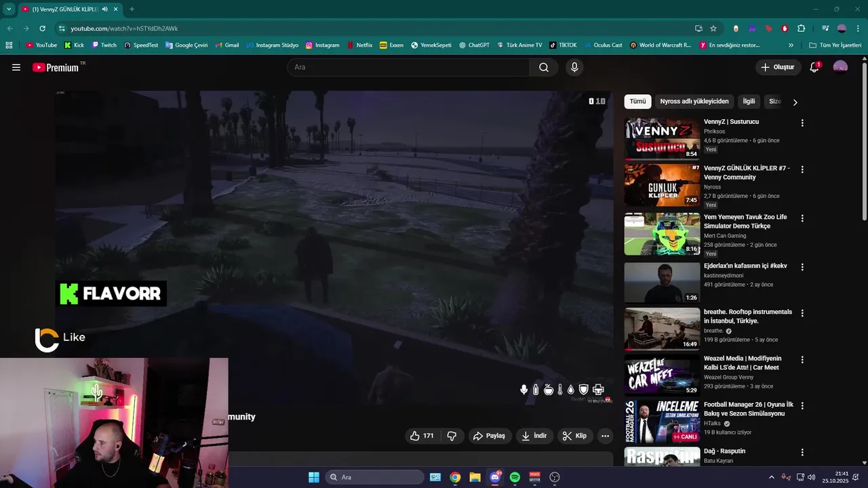Viewport: 868px width, 488px height.
Task: Open VennyZ Susturucu video thumbnail
Action: point(662,139)
